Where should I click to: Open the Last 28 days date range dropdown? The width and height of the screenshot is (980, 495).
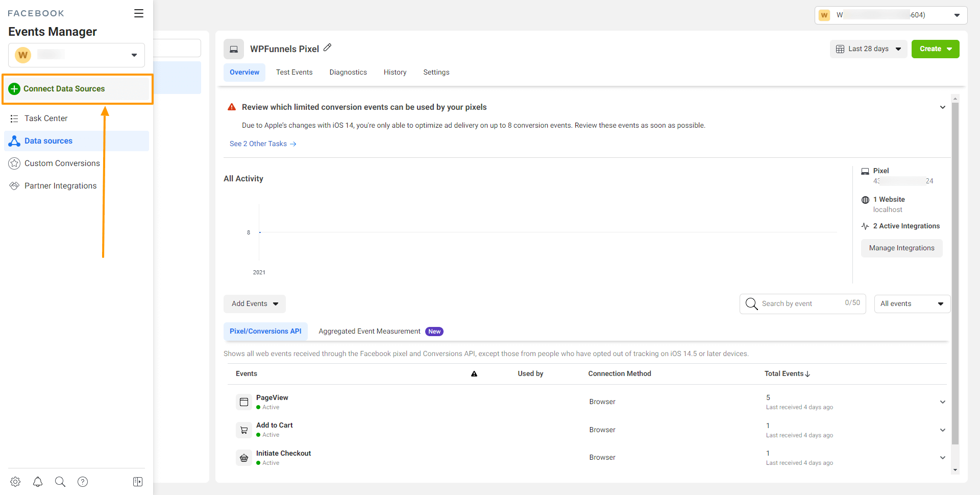coord(869,49)
